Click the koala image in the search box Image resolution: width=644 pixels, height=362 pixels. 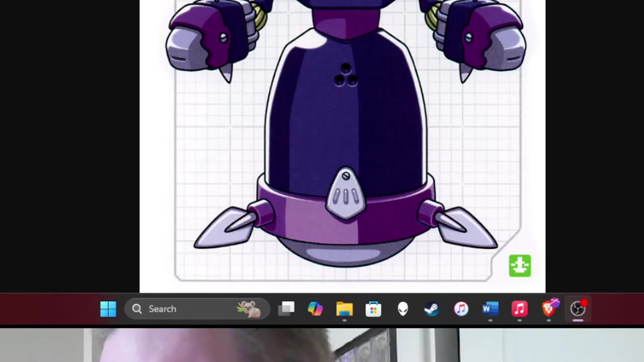tap(250, 309)
